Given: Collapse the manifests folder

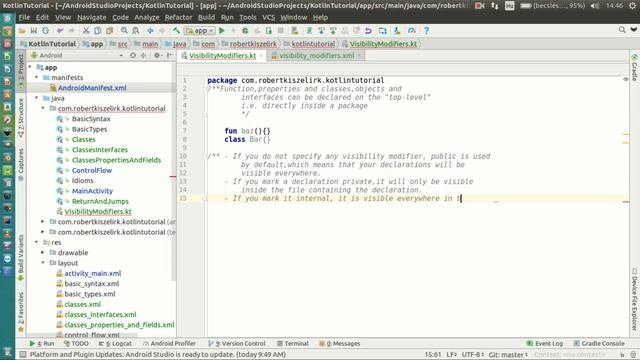Looking at the screenshot, I should point(37,77).
